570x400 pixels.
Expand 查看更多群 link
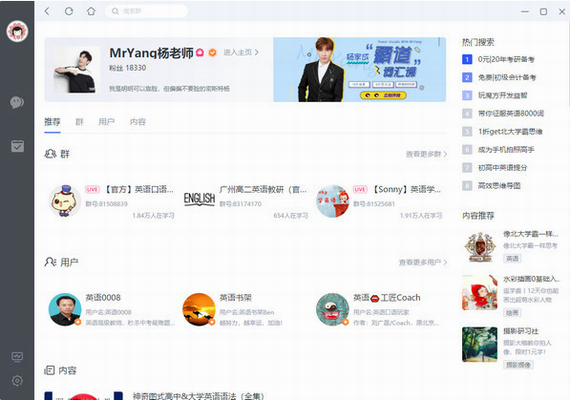(426, 154)
